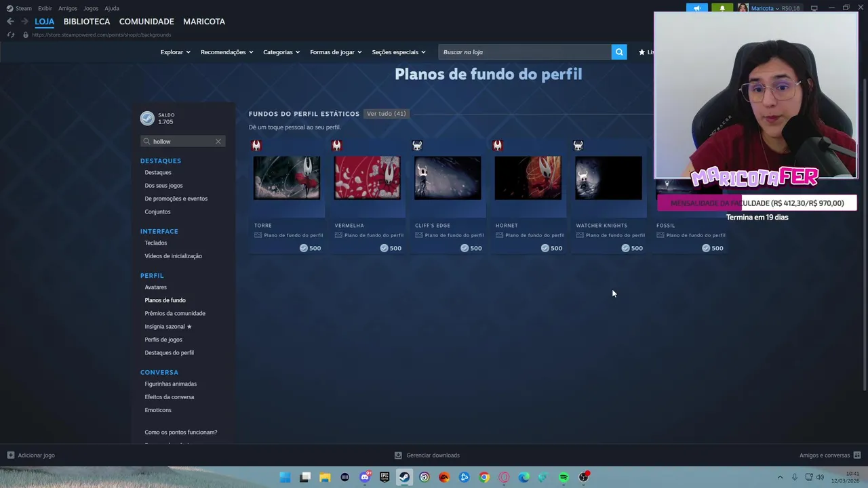
Task: Open Discord from the taskbar
Action: tap(365, 477)
